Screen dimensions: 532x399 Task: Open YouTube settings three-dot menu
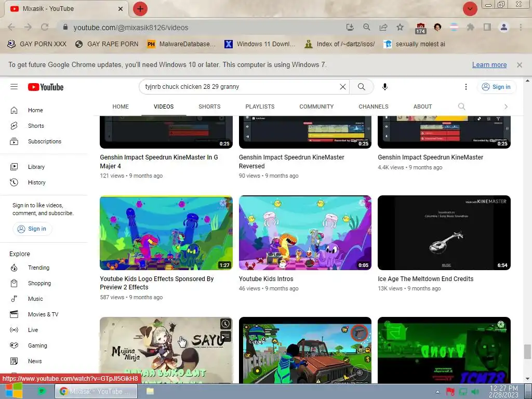pos(466,87)
